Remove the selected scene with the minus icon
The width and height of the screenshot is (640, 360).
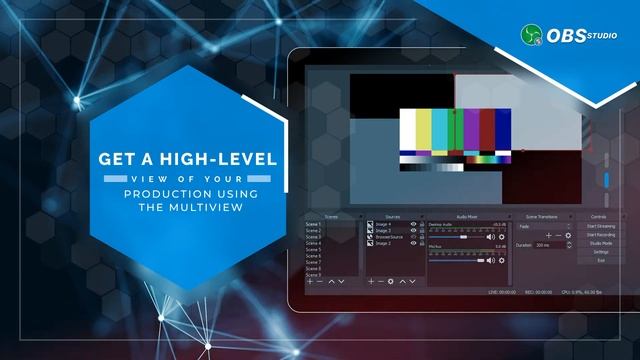coord(320,282)
